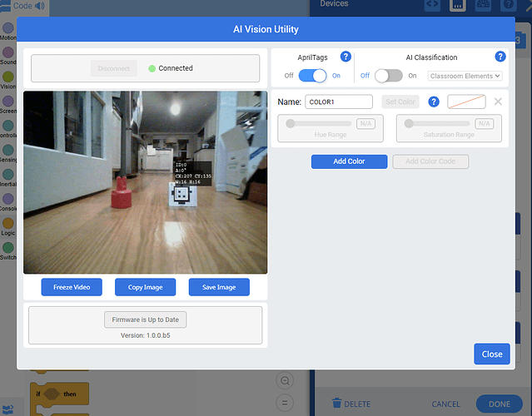This screenshot has width=532, height=416.
Task: Click the Copy Image button
Action: pyautogui.click(x=145, y=287)
